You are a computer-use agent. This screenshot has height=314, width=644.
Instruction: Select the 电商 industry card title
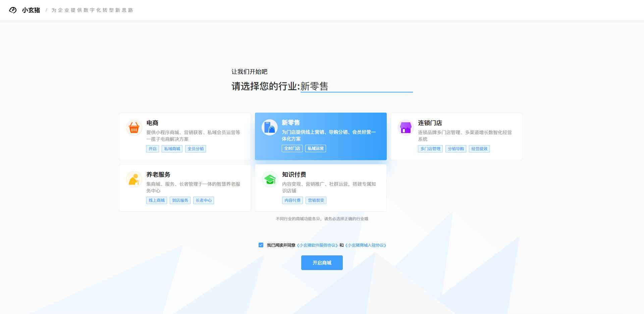pyautogui.click(x=152, y=123)
